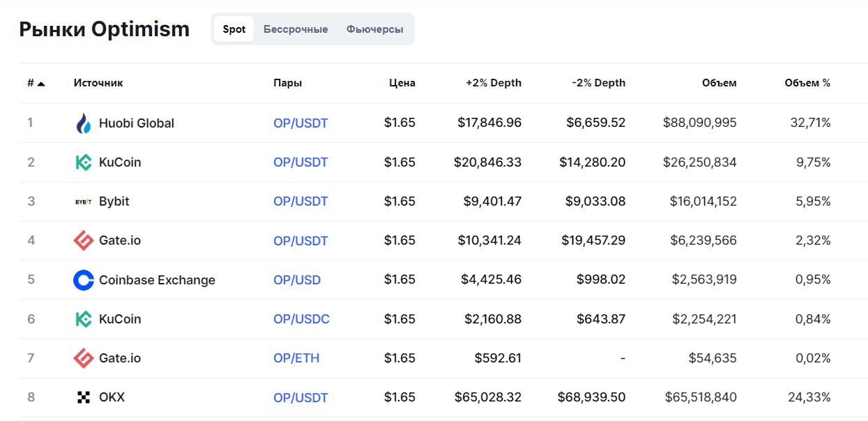Click the Gate.io logo in the OP/USDT row
The image size is (868, 421).
tap(84, 240)
